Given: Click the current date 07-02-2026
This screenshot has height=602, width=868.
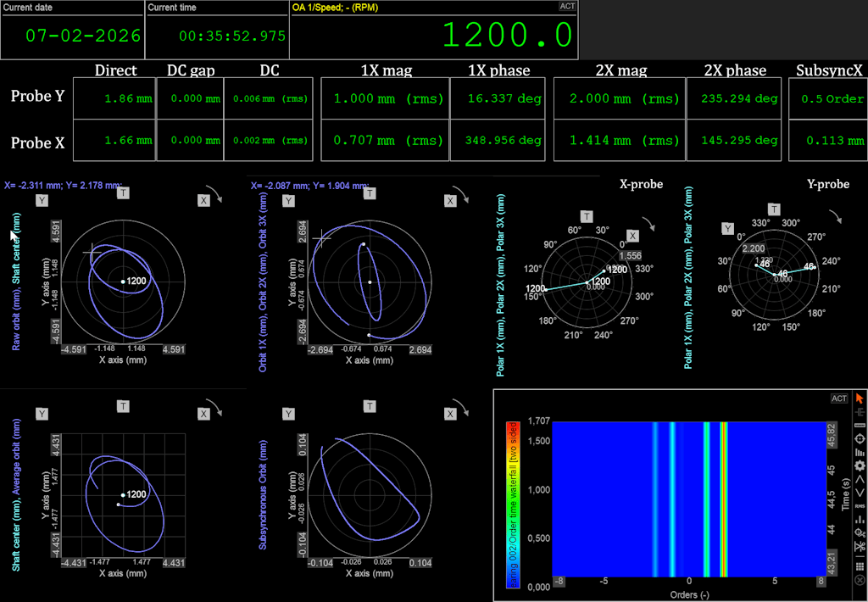Looking at the screenshot, I should coord(83,36).
